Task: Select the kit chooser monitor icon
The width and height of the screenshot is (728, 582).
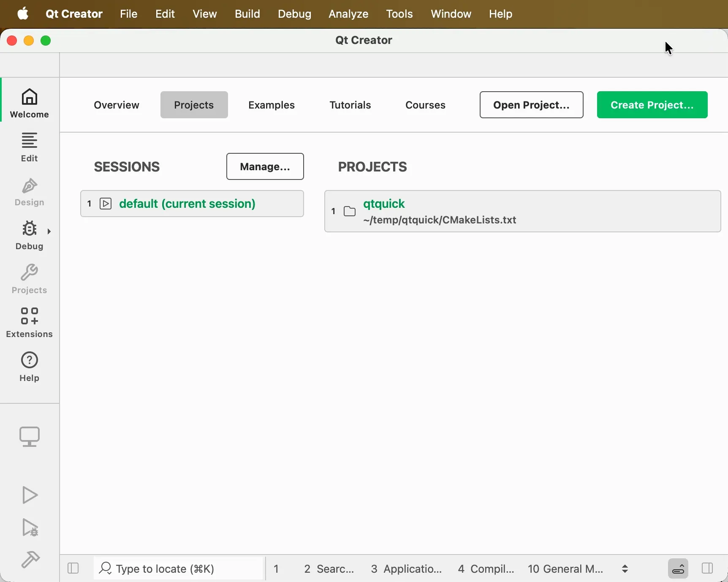Action: click(29, 436)
